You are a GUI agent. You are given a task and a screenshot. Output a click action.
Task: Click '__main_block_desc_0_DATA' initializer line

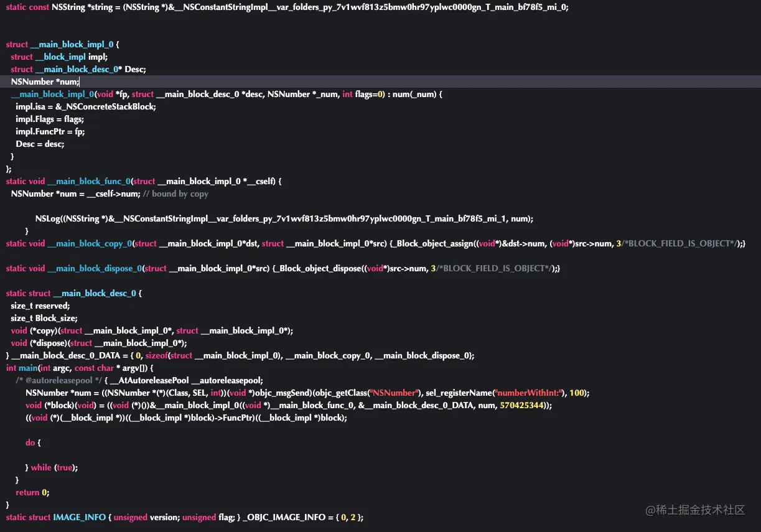(x=240, y=355)
